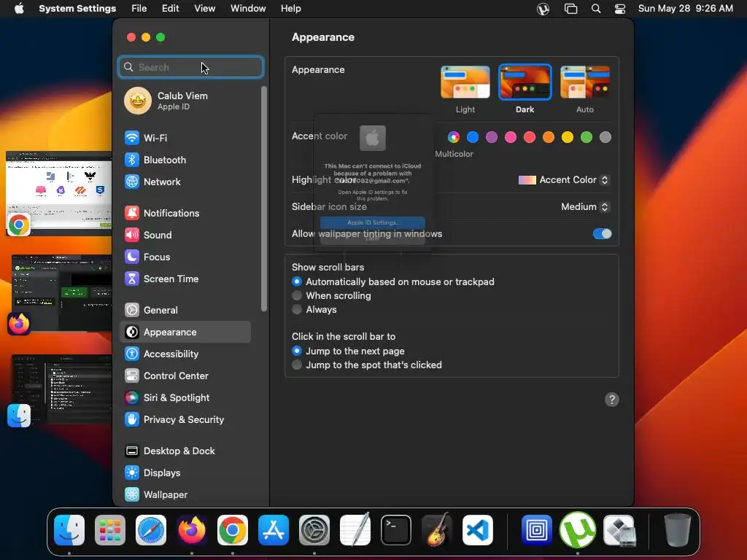This screenshot has height=560, width=747.
Task: Launch Terminal from the Dock
Action: [x=396, y=530]
